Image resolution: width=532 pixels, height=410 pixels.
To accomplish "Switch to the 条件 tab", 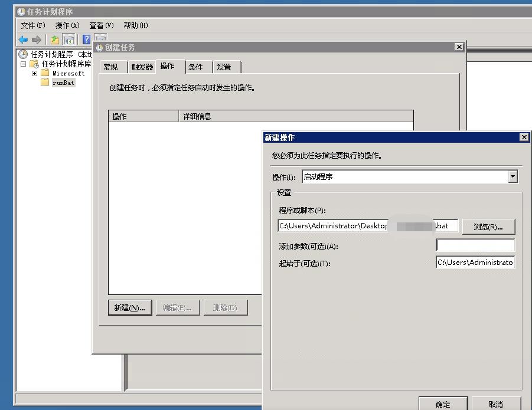I will [x=195, y=67].
